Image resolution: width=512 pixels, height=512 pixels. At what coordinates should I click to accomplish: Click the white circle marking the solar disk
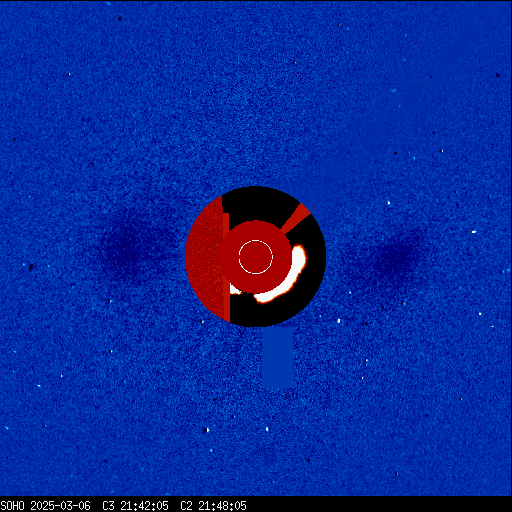pyautogui.click(x=256, y=257)
